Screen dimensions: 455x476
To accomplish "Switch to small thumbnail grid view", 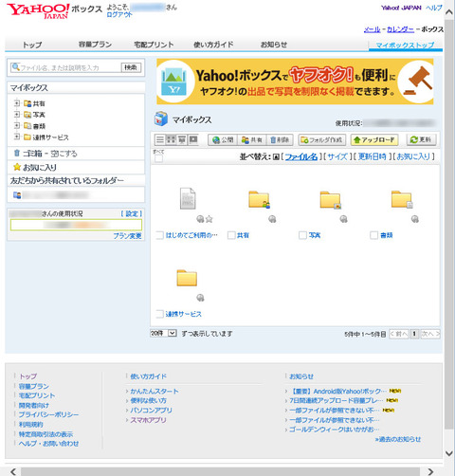I will 171,139.
